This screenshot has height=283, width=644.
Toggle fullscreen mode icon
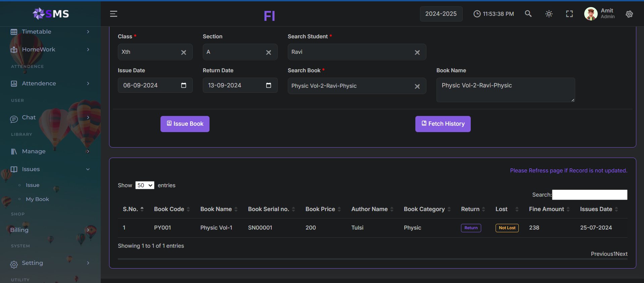(x=569, y=14)
